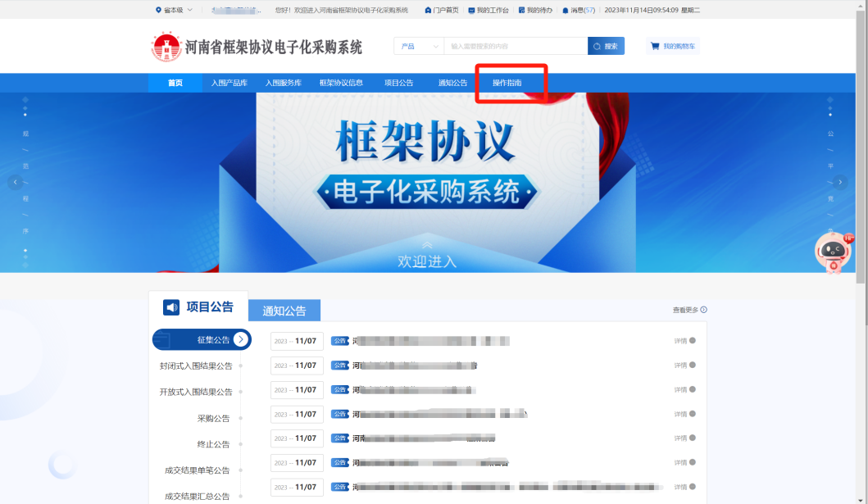Open 我的待办 to-do link
Screen dimensions: 868x504
(539, 10)
